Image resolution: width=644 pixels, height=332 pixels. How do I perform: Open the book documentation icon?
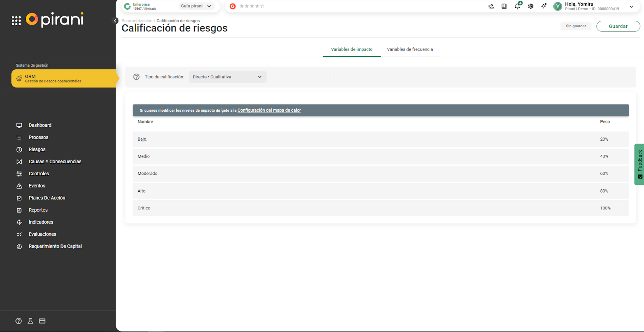tap(504, 6)
